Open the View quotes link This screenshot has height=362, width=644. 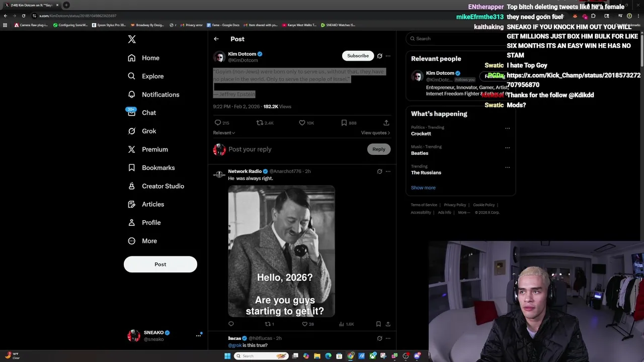click(x=375, y=133)
